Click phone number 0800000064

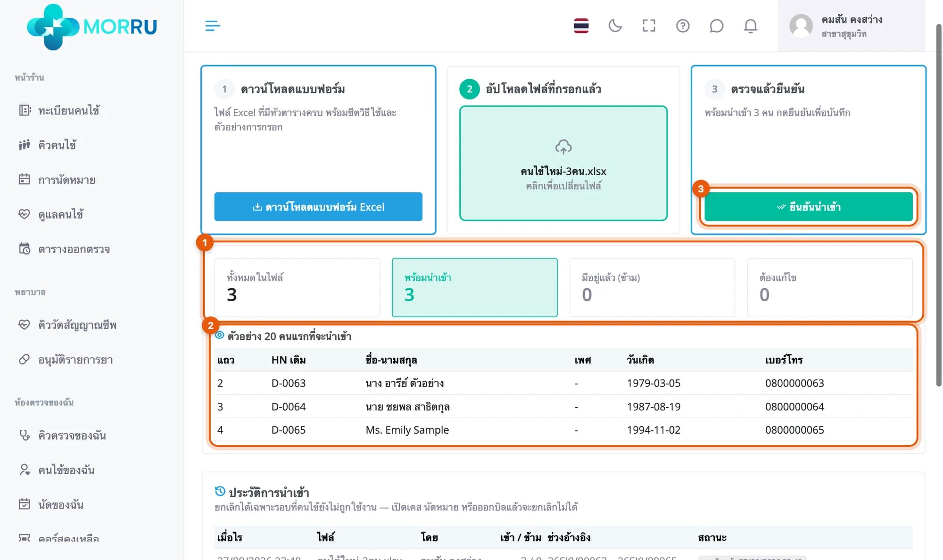(x=794, y=407)
